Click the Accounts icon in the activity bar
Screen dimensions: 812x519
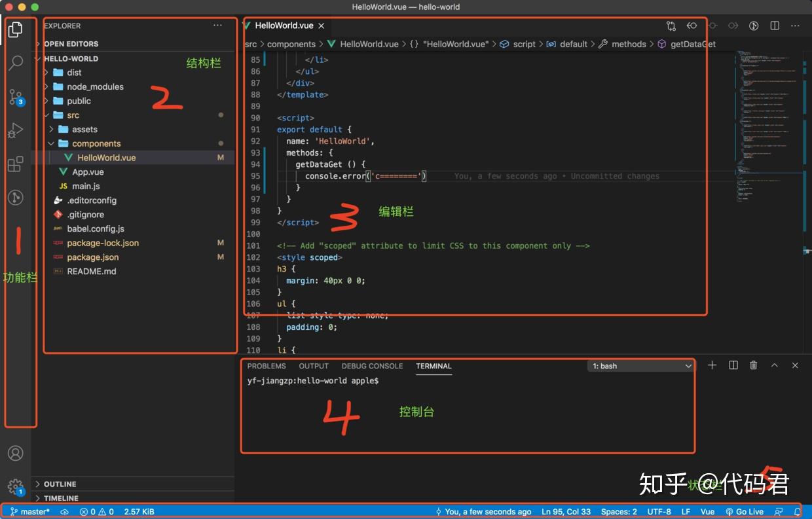tap(16, 453)
